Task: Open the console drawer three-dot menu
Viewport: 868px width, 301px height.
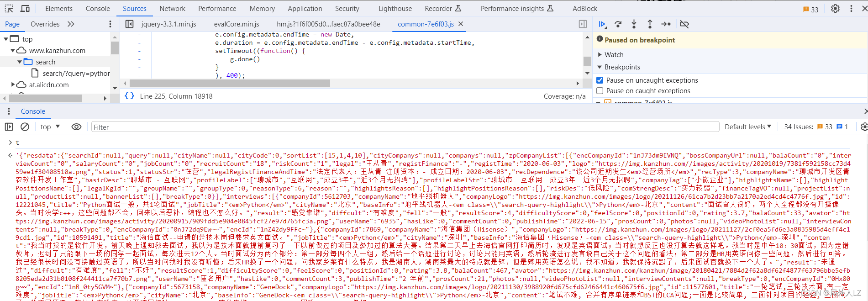Action: pyautogui.click(x=9, y=111)
